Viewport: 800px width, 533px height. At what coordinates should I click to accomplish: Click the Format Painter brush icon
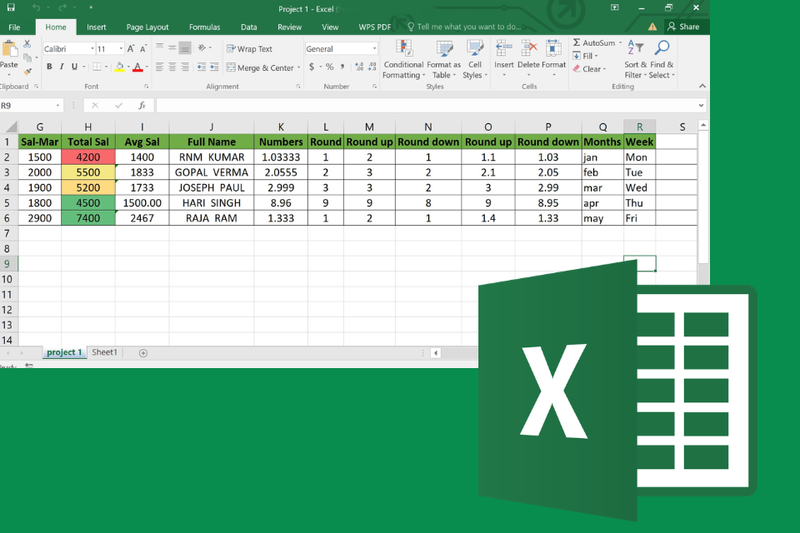[28, 71]
